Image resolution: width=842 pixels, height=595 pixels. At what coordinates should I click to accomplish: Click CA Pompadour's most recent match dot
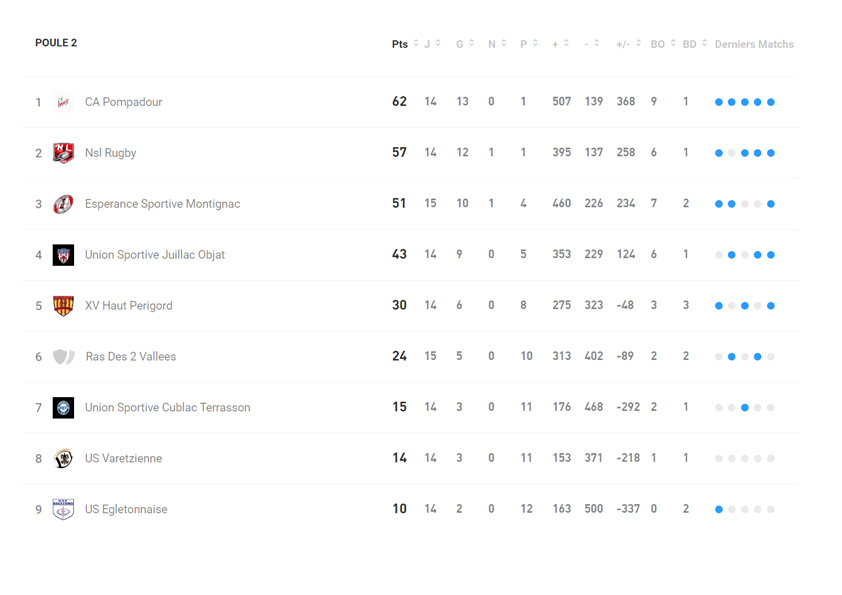[x=771, y=102]
